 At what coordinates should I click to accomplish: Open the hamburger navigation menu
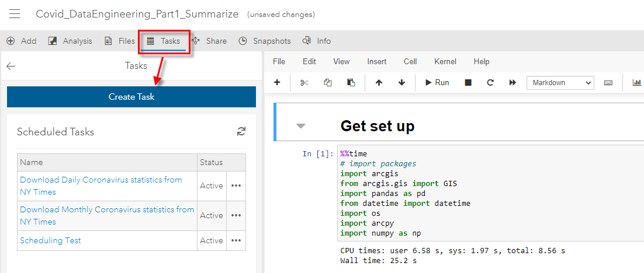click(x=15, y=14)
